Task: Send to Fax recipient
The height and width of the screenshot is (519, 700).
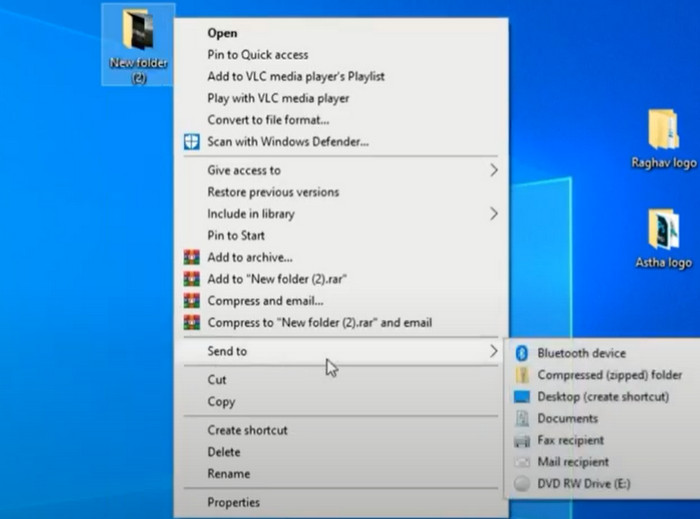Action: point(604,440)
